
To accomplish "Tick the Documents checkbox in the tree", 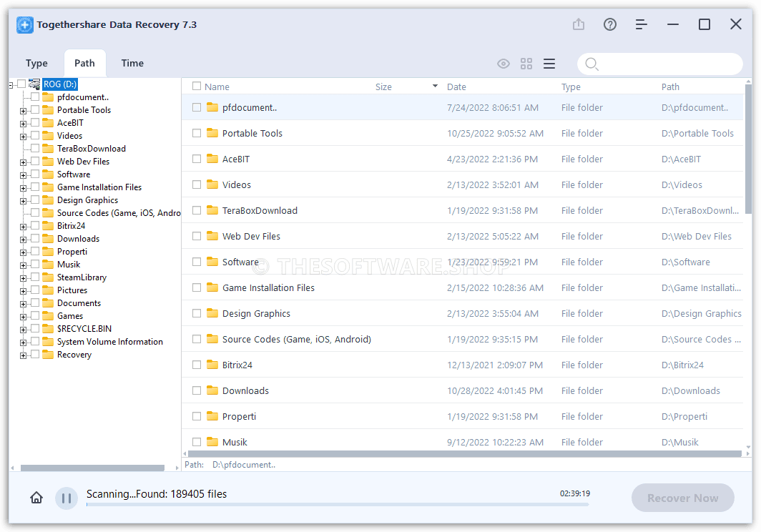I will [x=35, y=302].
